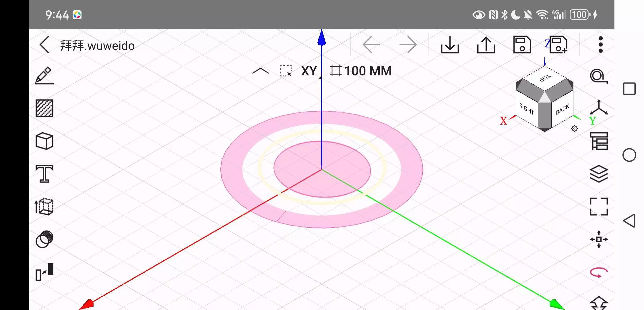
Task: Open the layers stack panel
Action: [x=599, y=174]
